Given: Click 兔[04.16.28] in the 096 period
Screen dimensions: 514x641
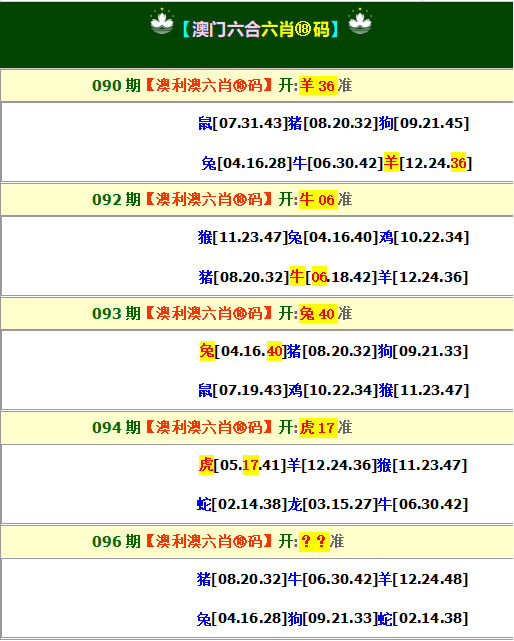Looking at the screenshot, I should [242, 619].
